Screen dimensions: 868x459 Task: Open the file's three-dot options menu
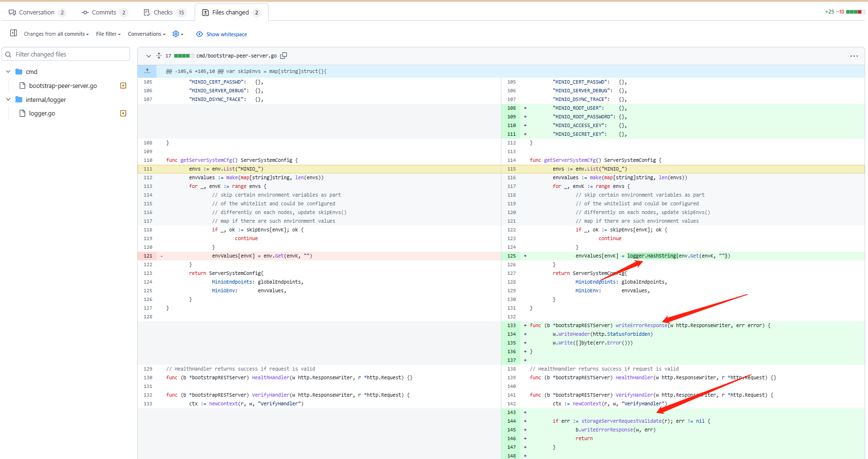point(854,56)
